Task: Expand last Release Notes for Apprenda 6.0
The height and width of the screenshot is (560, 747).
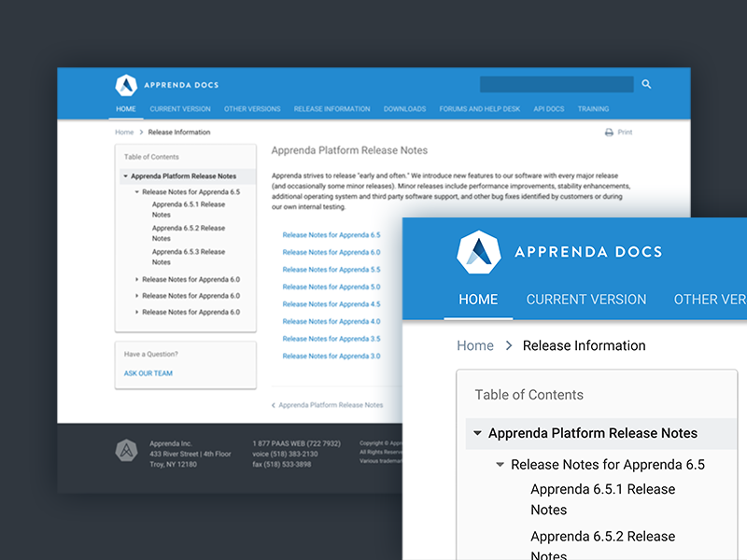Action: [x=136, y=312]
